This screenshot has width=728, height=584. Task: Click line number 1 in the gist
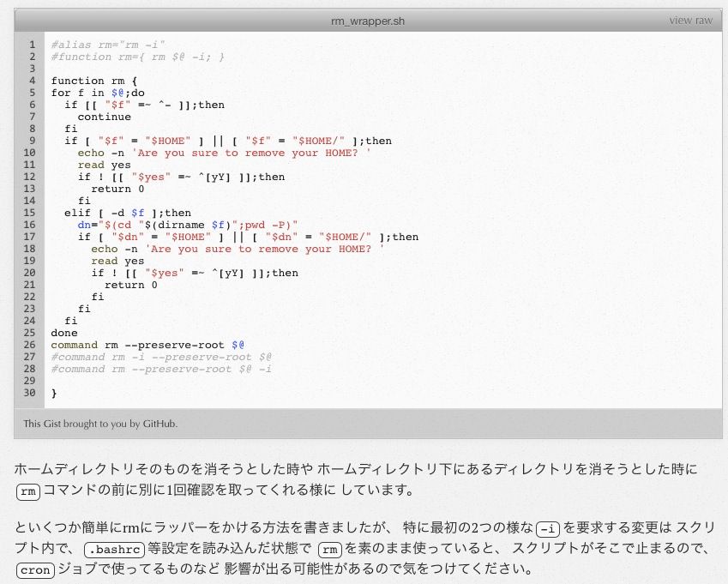coord(33,45)
